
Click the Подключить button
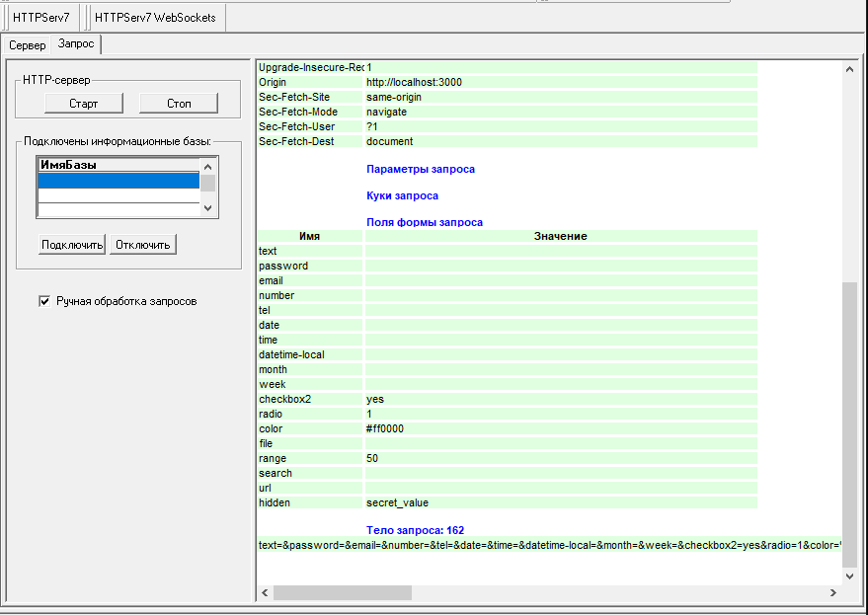72,245
